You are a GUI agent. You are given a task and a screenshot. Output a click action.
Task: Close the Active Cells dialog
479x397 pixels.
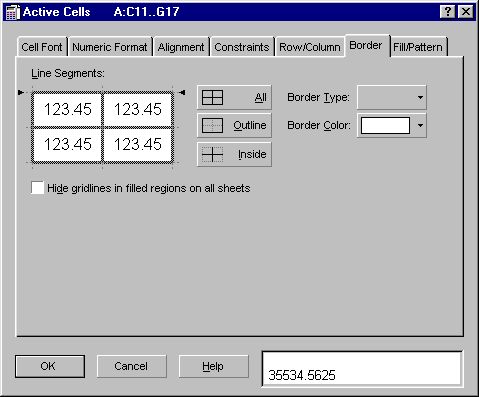click(466, 12)
